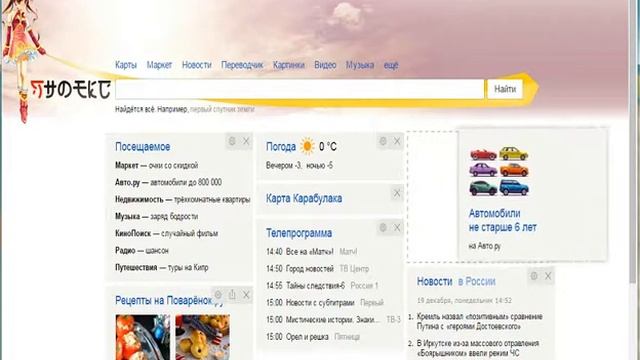
Task: Open settings gear of Новости widget
Action: (x=534, y=276)
